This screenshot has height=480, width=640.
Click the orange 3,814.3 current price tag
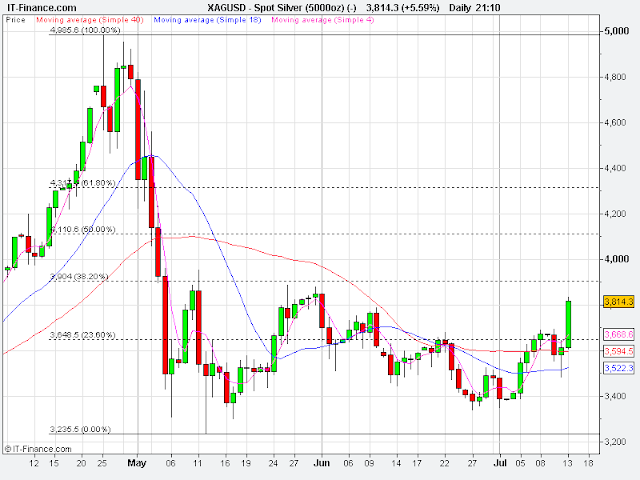pos(619,302)
